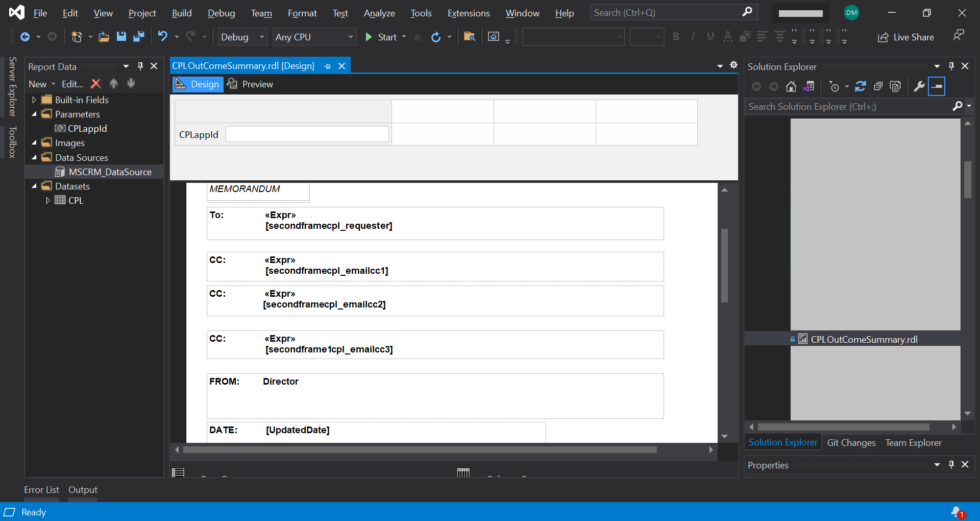
Task: Toggle Preview Selected Items button
Action: point(937,86)
